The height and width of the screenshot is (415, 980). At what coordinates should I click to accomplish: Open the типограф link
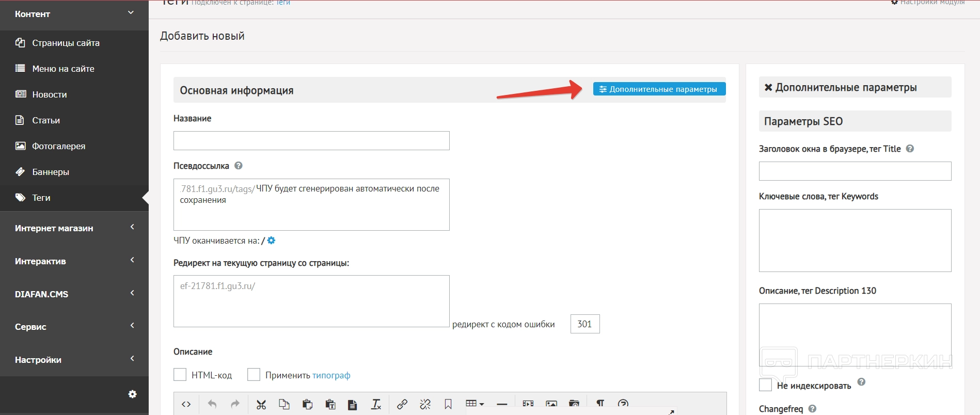pos(331,375)
